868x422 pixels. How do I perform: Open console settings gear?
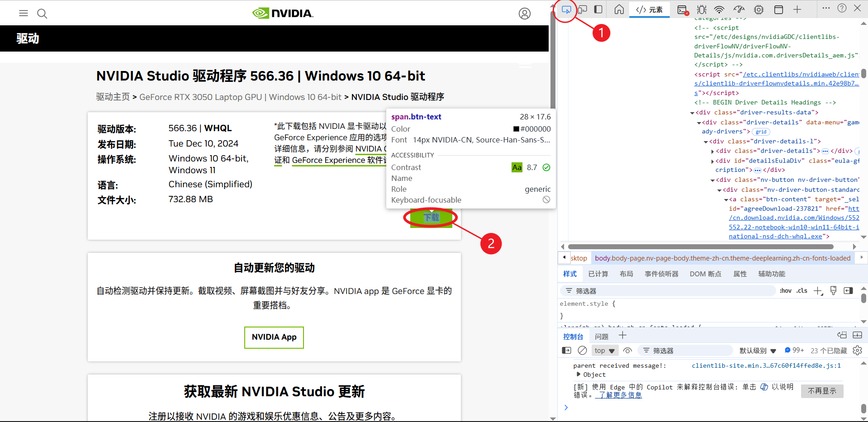point(857,351)
